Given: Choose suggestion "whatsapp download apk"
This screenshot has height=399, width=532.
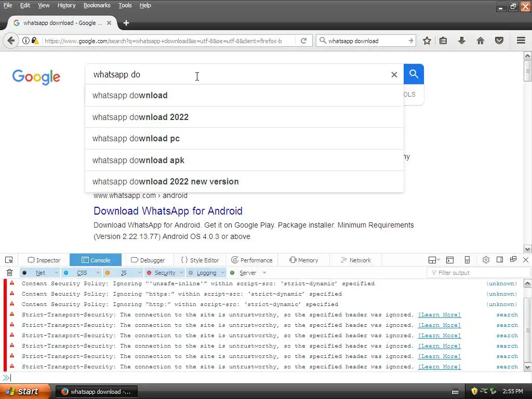Looking at the screenshot, I should point(244,160).
